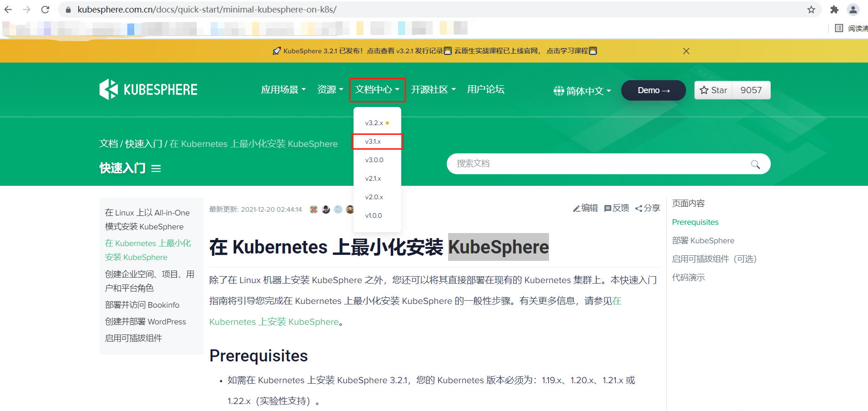The height and width of the screenshot is (411, 868).
Task: Expand the 开源社区 dropdown
Action: click(x=433, y=89)
